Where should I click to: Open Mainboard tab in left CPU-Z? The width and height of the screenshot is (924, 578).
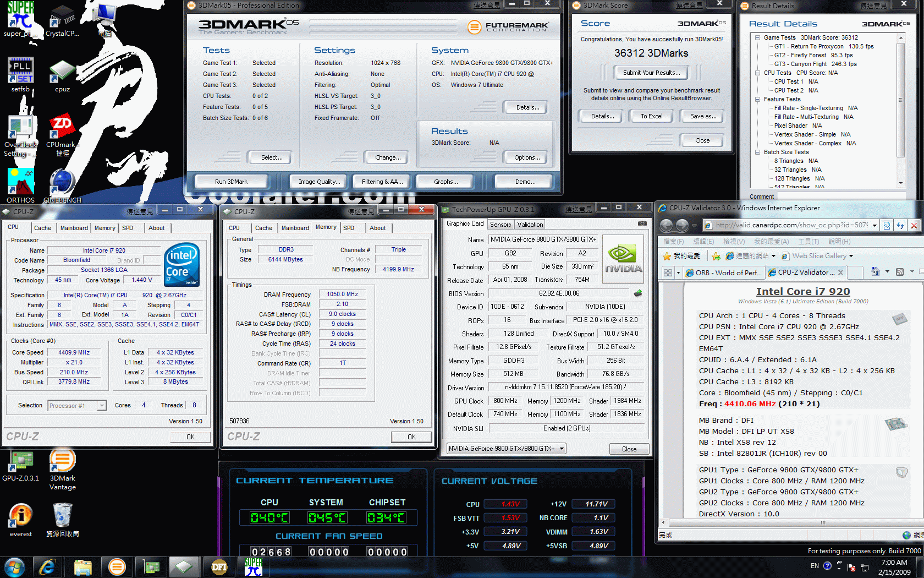point(74,228)
